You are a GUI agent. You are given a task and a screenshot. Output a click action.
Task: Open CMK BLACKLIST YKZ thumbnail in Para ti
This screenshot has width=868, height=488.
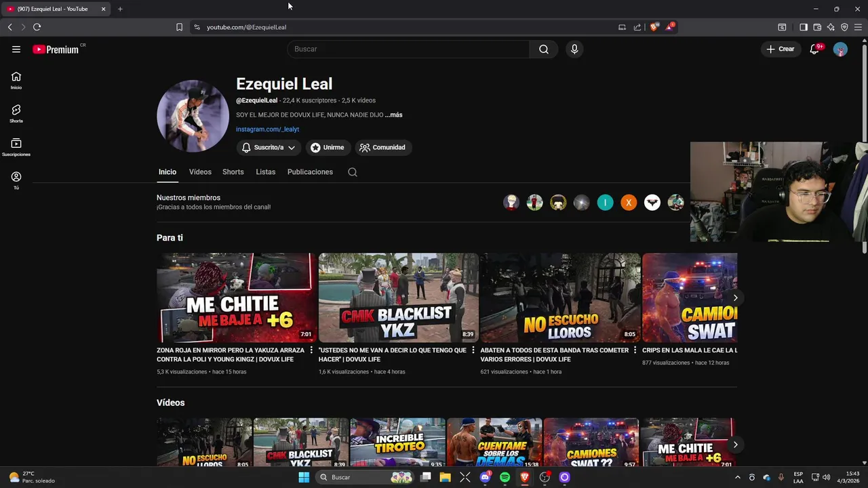pyautogui.click(x=399, y=298)
